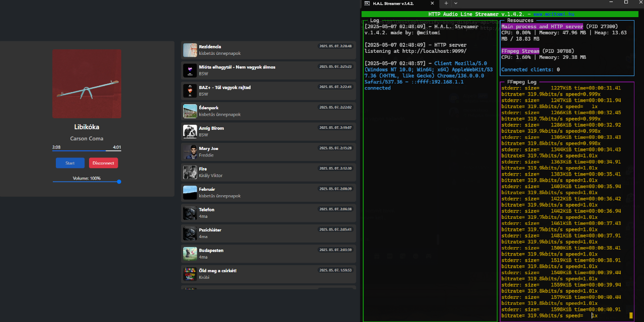Open a new terminal tab with plus

[x=446, y=4]
